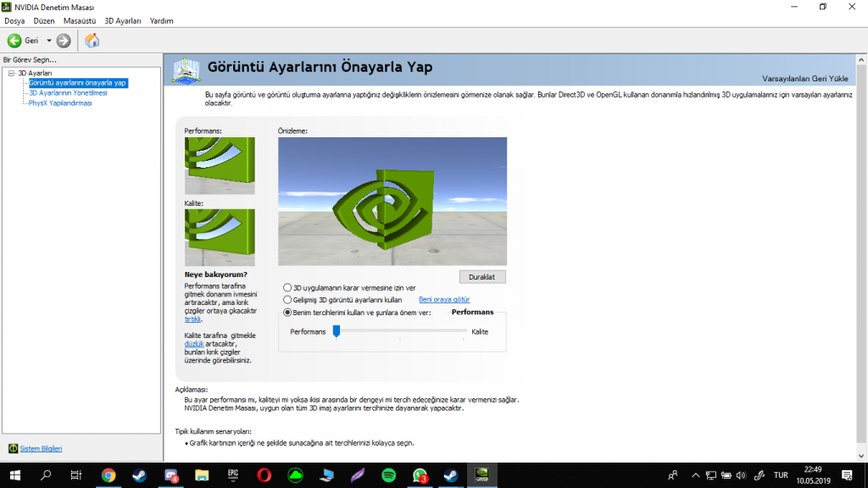The image size is (868, 488).
Task: Open the 3D Ayarları menu
Action: (x=123, y=21)
